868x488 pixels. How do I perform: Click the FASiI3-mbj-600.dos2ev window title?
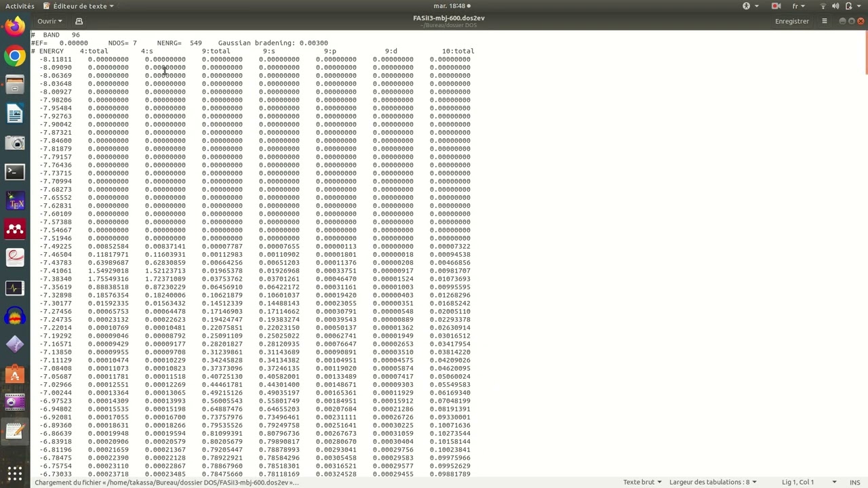[448, 18]
